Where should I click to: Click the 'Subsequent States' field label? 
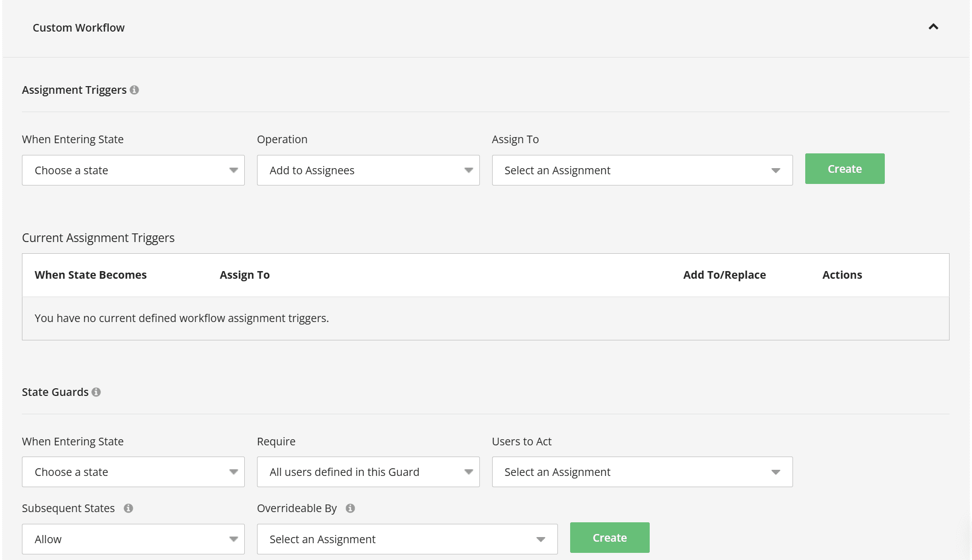(x=68, y=508)
